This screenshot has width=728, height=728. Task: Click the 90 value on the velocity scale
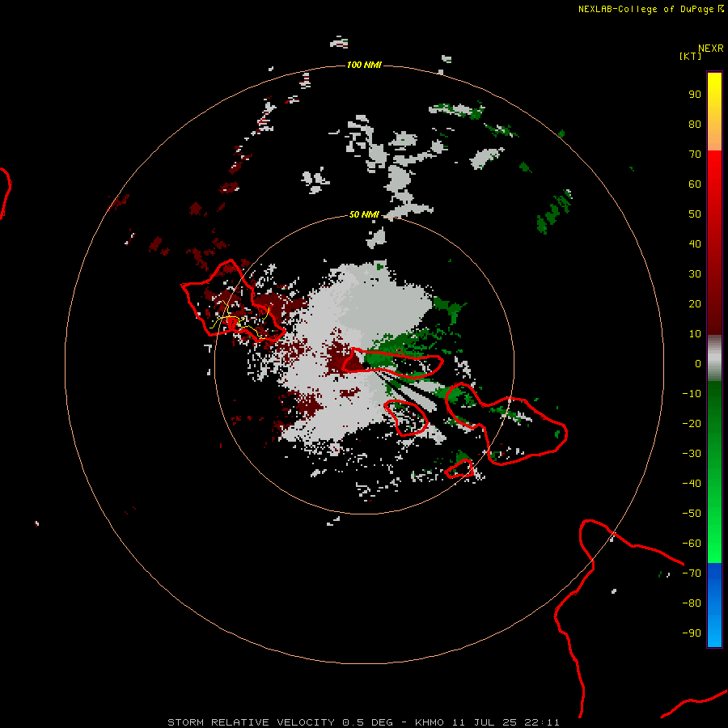tap(695, 95)
